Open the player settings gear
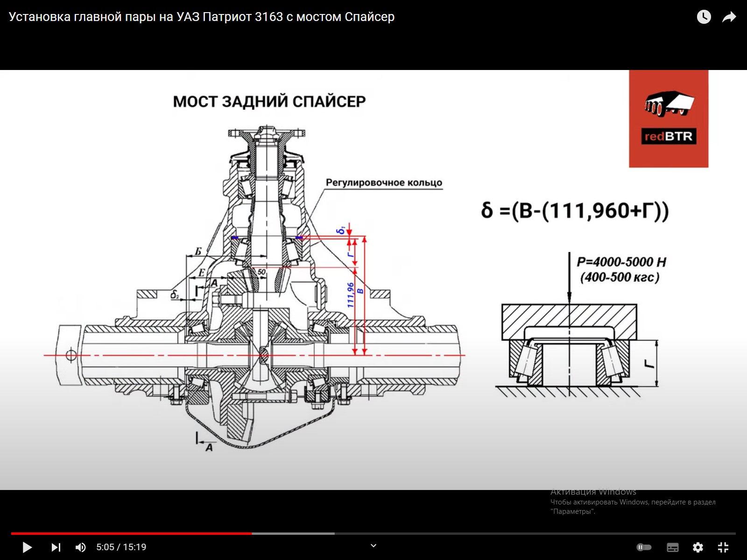The image size is (747, 560). [x=698, y=547]
